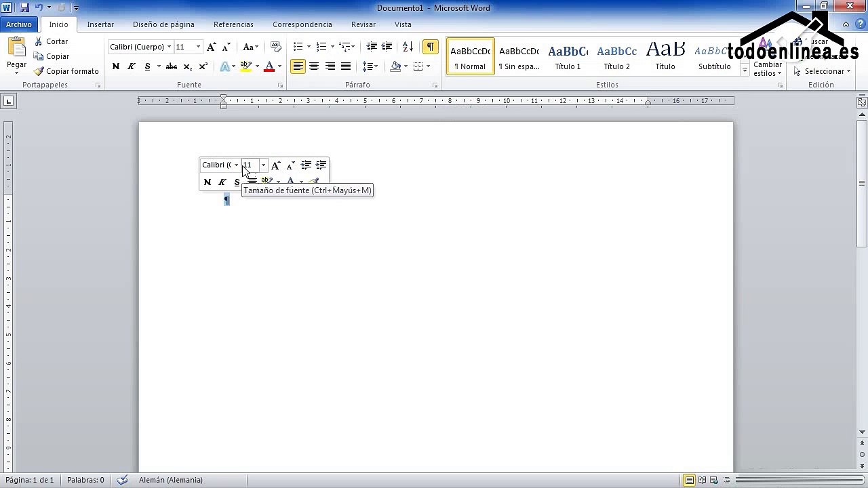The height and width of the screenshot is (488, 868).
Task: Switch to the Referencias tab
Action: click(x=233, y=24)
